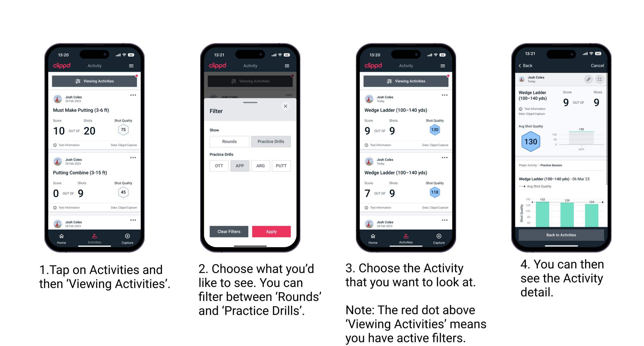Select the 'Practice Drills' filter toggle

(271, 142)
